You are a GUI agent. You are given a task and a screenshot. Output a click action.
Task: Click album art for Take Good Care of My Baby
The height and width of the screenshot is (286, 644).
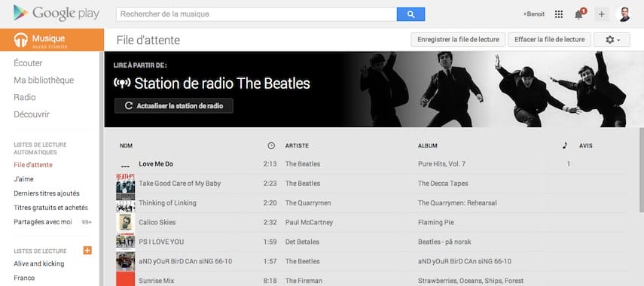pyautogui.click(x=125, y=184)
